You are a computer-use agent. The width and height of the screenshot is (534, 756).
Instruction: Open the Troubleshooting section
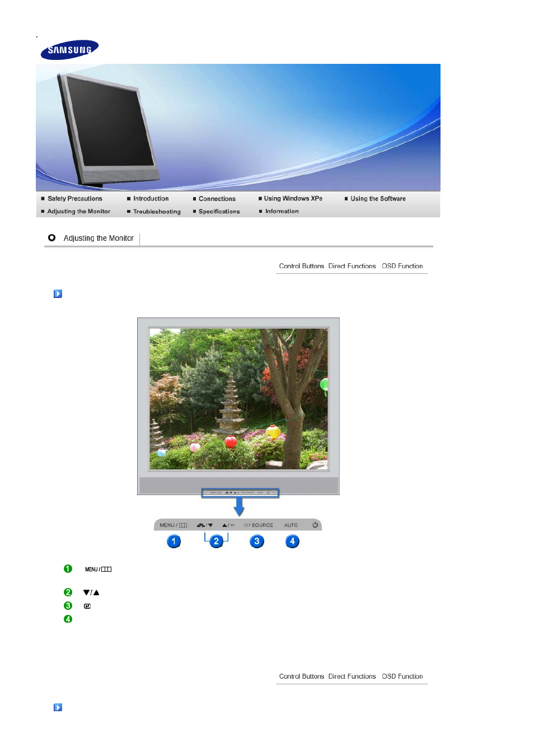tap(157, 212)
